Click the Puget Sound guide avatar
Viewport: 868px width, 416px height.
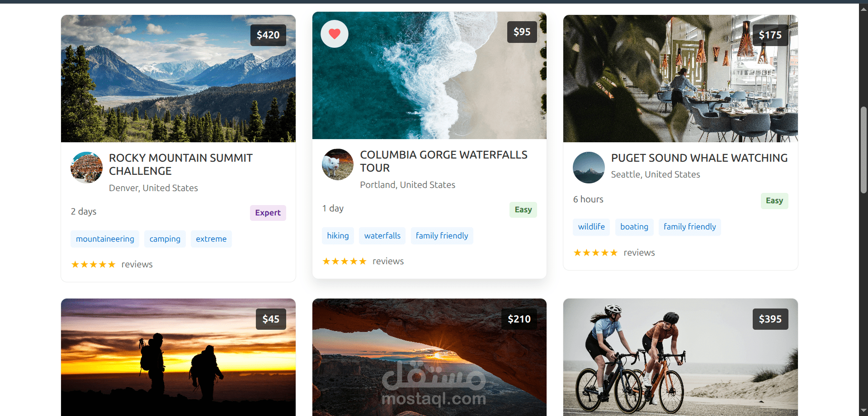589,168
